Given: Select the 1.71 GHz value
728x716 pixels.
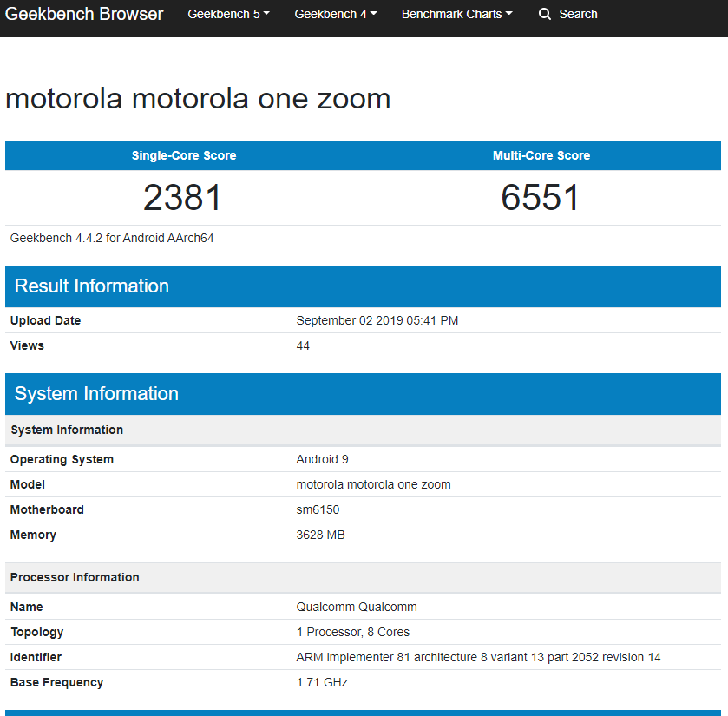Looking at the screenshot, I should pos(322,682).
